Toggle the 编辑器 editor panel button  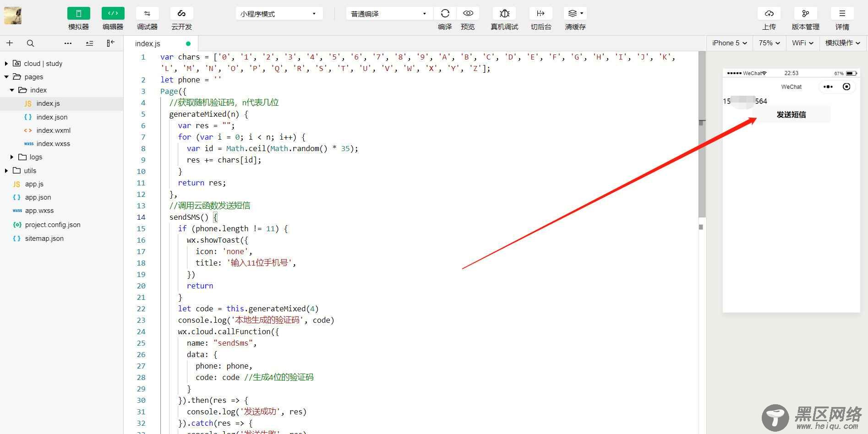113,14
